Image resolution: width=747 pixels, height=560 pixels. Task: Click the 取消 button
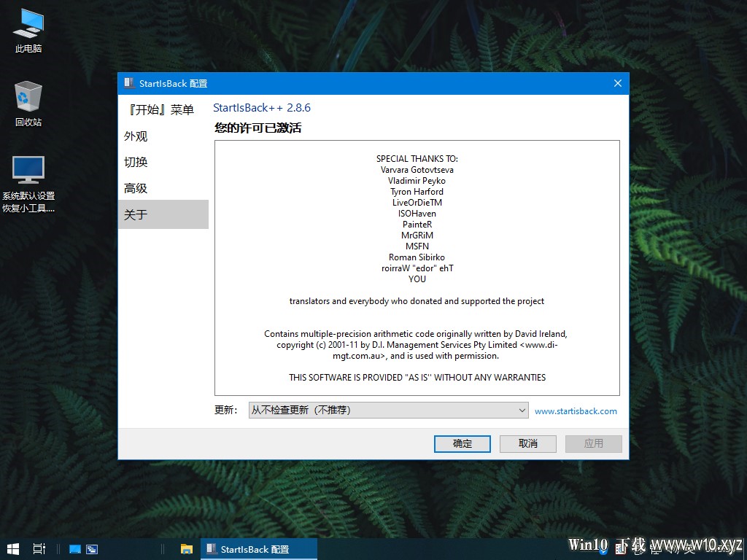click(x=528, y=443)
